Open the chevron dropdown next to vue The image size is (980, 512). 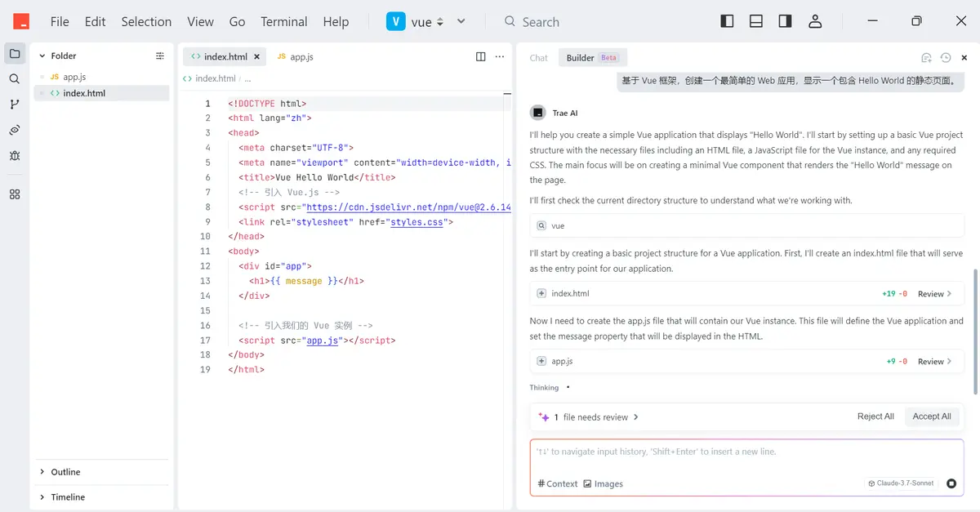pyautogui.click(x=461, y=22)
